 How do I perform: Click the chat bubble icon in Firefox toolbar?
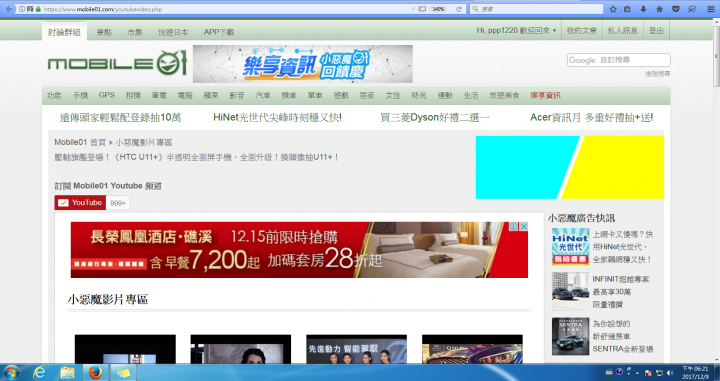[692, 9]
